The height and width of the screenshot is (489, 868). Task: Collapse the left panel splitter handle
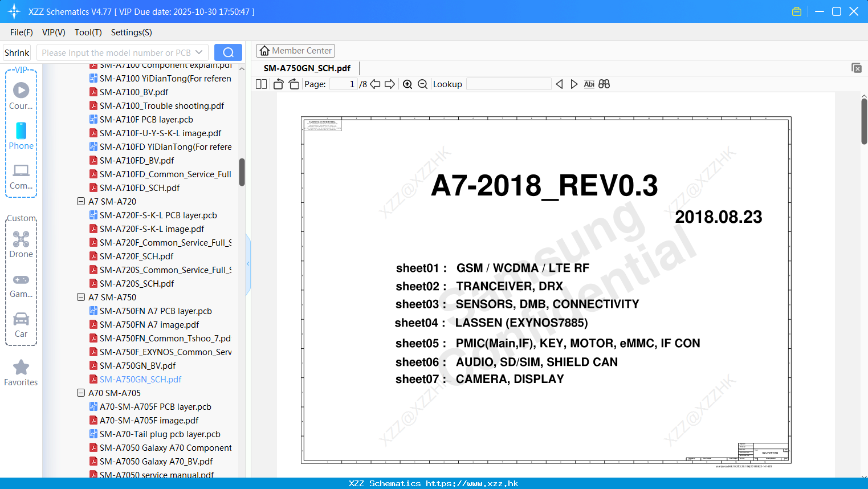click(248, 263)
